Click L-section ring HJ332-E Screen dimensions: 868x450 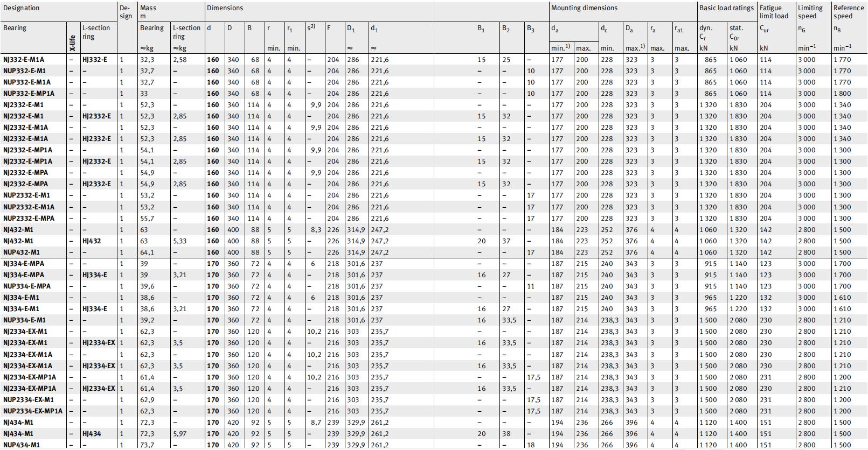click(x=95, y=60)
